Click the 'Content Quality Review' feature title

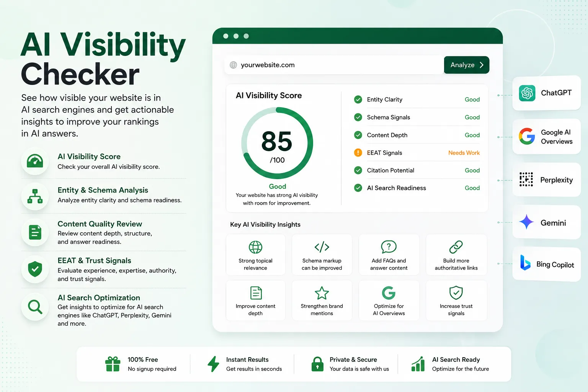coord(100,224)
